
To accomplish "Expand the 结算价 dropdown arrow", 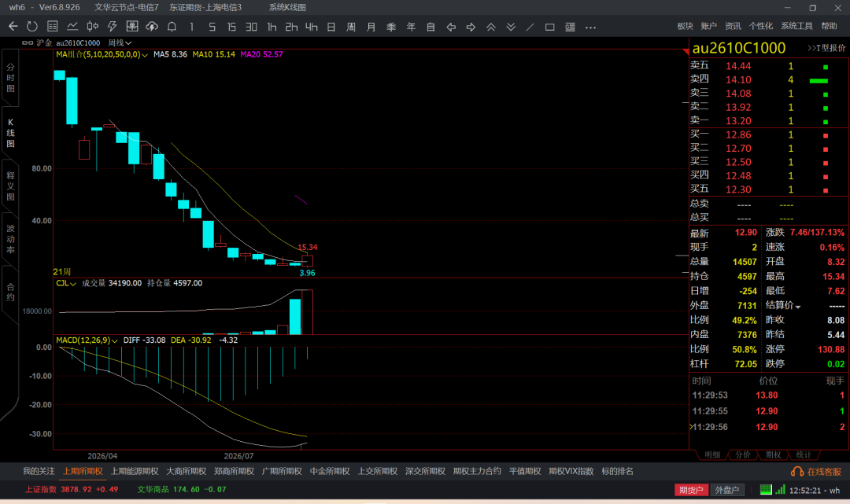I will (x=798, y=307).
